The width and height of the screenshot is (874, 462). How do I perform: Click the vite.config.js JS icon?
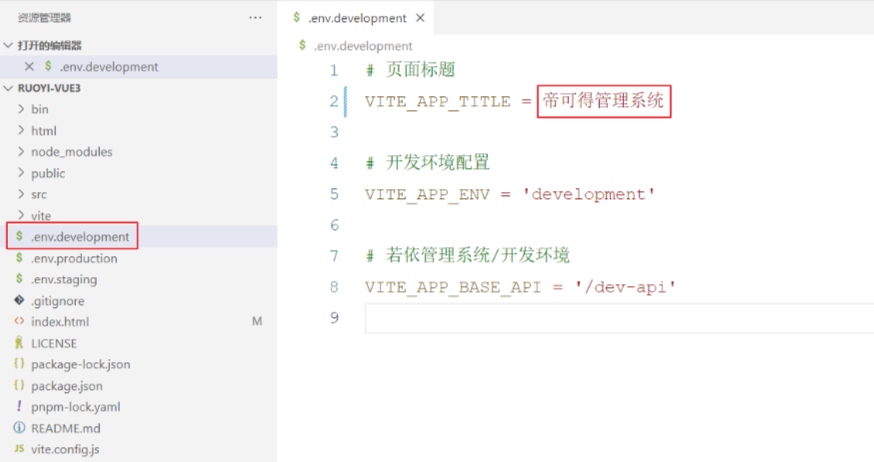[19, 450]
